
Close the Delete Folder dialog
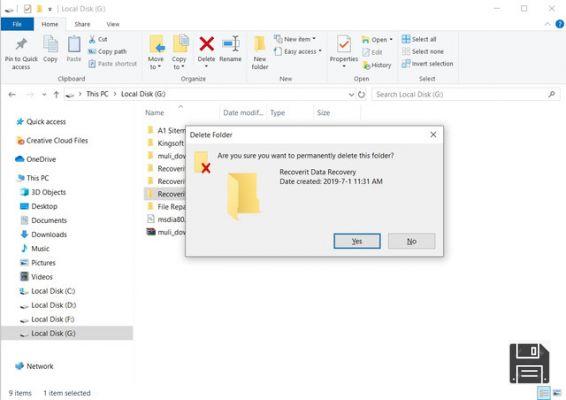[433, 135]
